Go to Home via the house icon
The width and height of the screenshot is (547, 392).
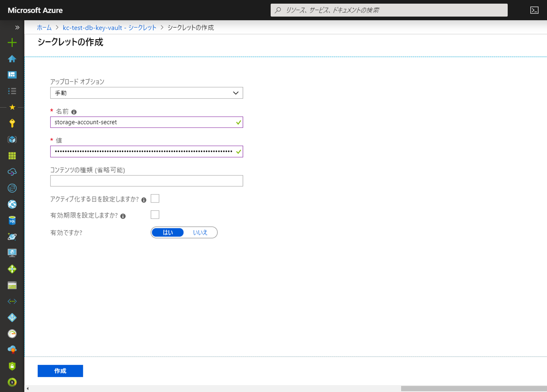click(12, 59)
